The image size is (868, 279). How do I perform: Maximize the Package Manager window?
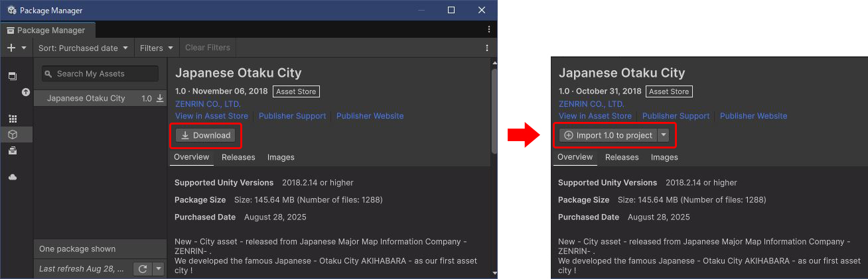451,10
